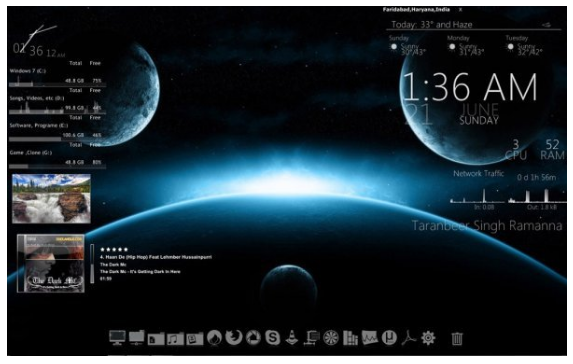
Task: Launch Firefox from the dock
Action: pyautogui.click(x=234, y=338)
